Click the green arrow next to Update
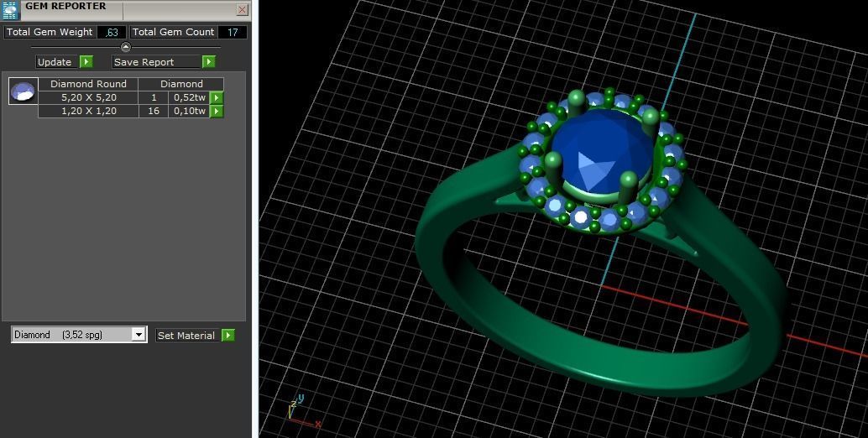 point(86,62)
